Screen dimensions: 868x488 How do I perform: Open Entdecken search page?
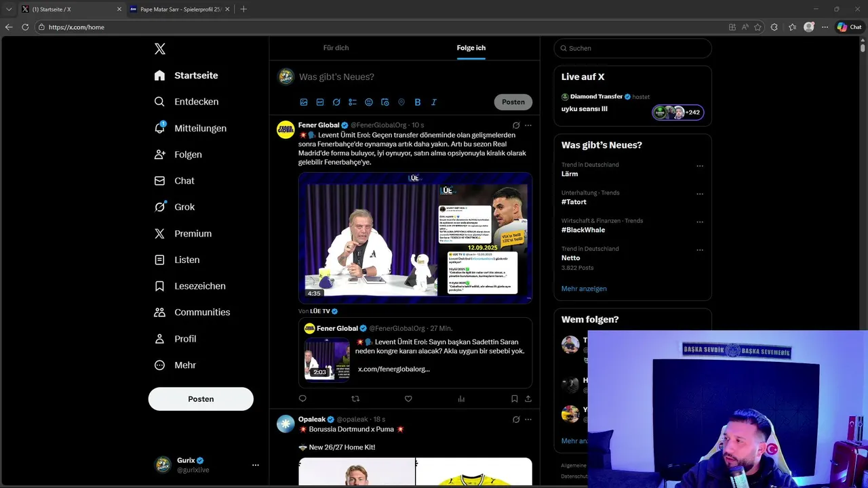click(x=186, y=102)
